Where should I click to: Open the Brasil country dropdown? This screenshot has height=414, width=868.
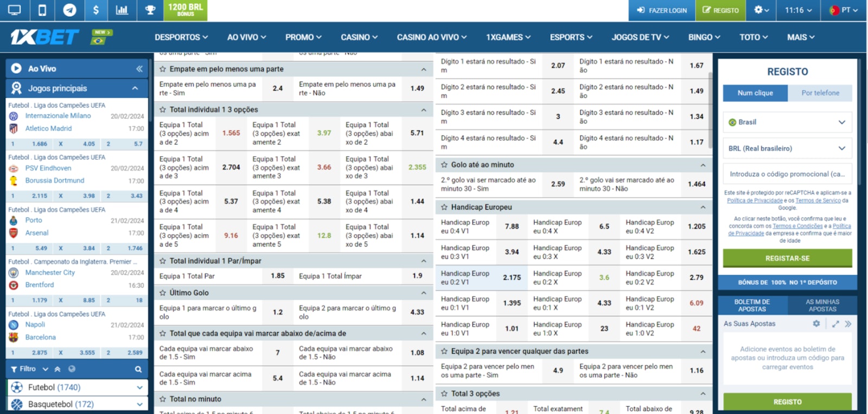pyautogui.click(x=787, y=122)
